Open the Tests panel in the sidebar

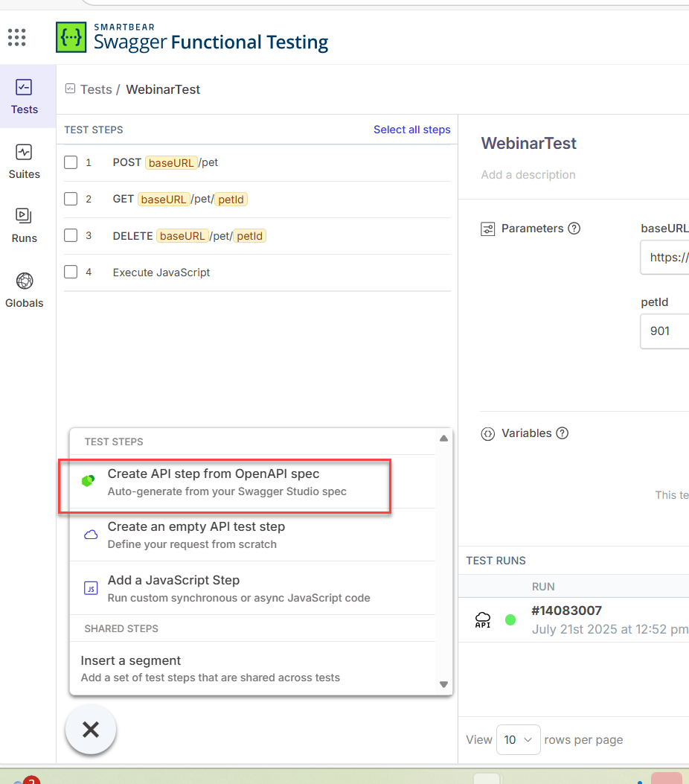tap(25, 97)
